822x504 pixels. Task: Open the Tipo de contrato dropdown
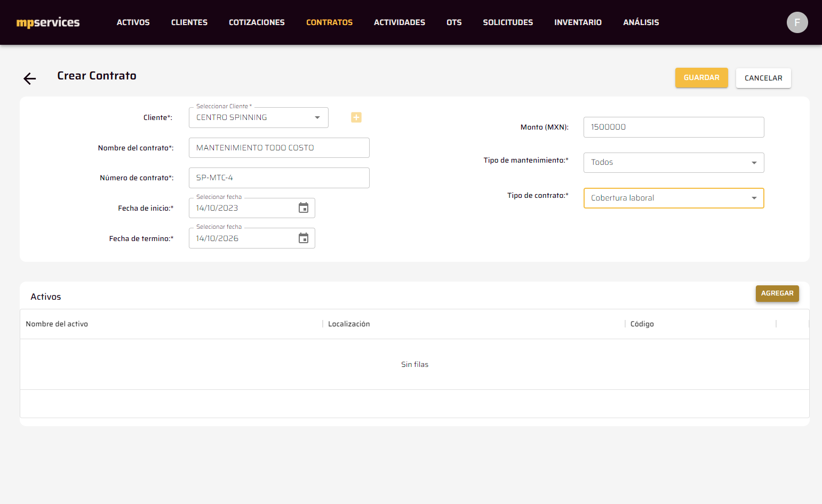click(674, 198)
